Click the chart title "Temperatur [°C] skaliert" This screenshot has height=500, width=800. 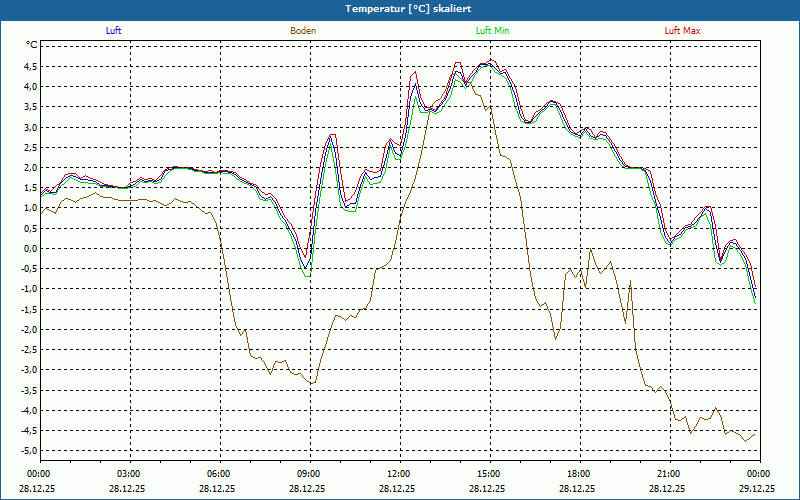[400, 8]
